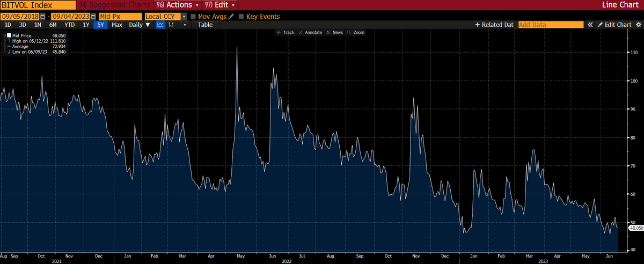Click the BITVOL Index security field
The width and height of the screenshot is (644, 264).
pyautogui.click(x=38, y=5)
